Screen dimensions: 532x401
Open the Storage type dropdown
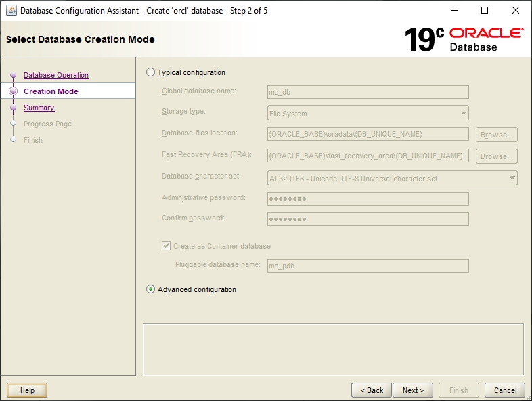(368, 114)
